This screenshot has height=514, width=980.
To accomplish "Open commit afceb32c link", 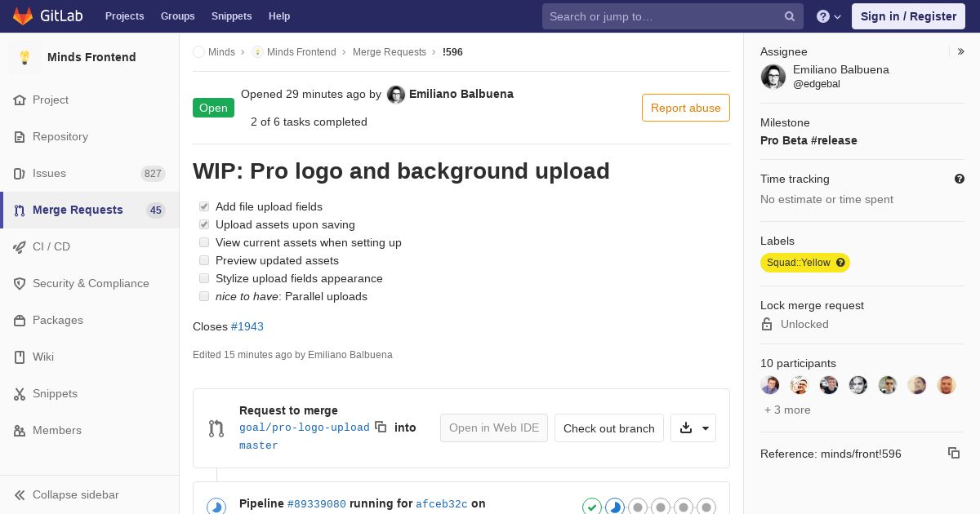I will click(442, 504).
